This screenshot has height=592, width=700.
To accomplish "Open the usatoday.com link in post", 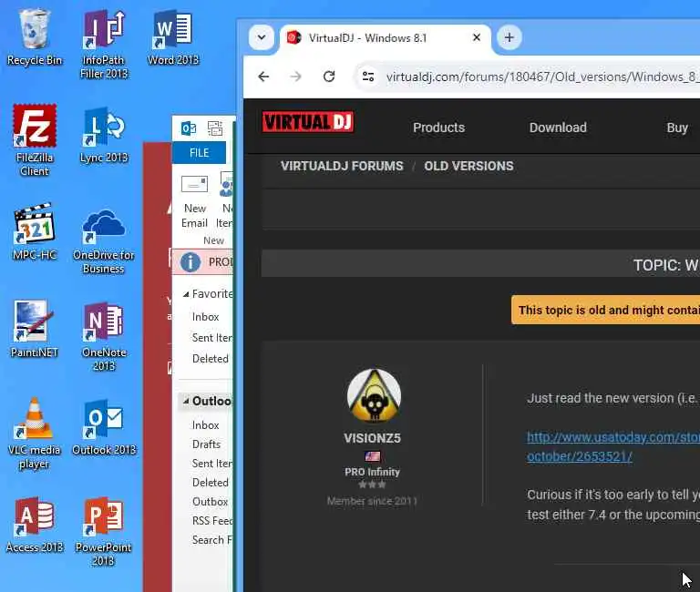I will (x=612, y=446).
